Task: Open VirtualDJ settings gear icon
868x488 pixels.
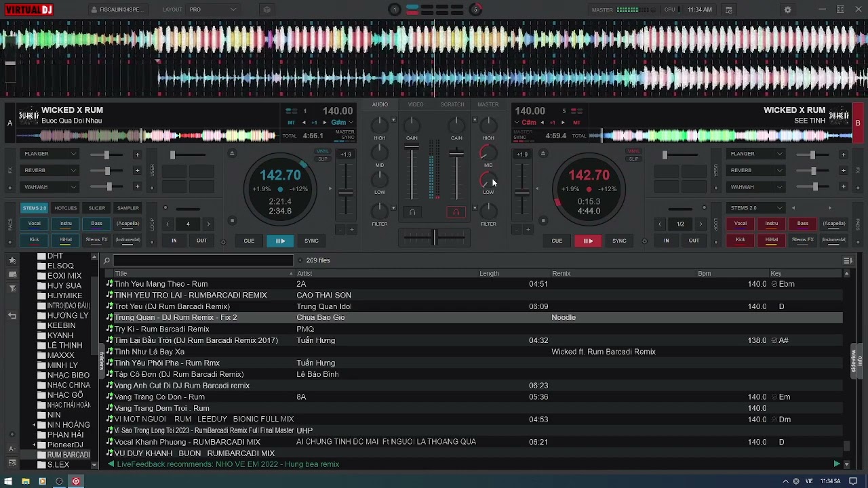Action: click(x=787, y=9)
